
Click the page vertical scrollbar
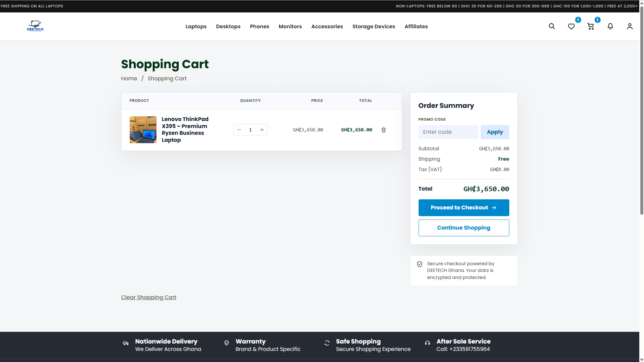point(642,111)
